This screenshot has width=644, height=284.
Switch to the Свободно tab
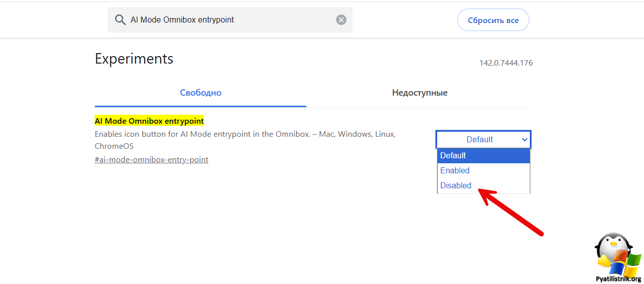point(200,93)
